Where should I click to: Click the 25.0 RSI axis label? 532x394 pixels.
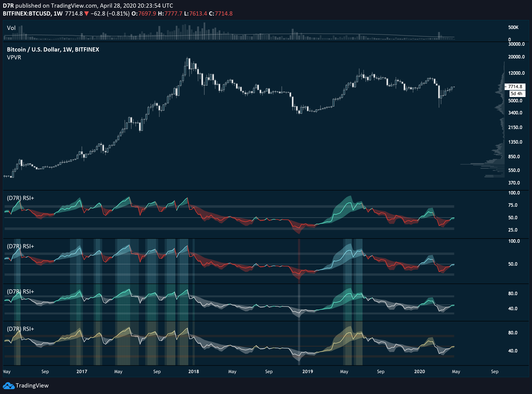point(513,230)
